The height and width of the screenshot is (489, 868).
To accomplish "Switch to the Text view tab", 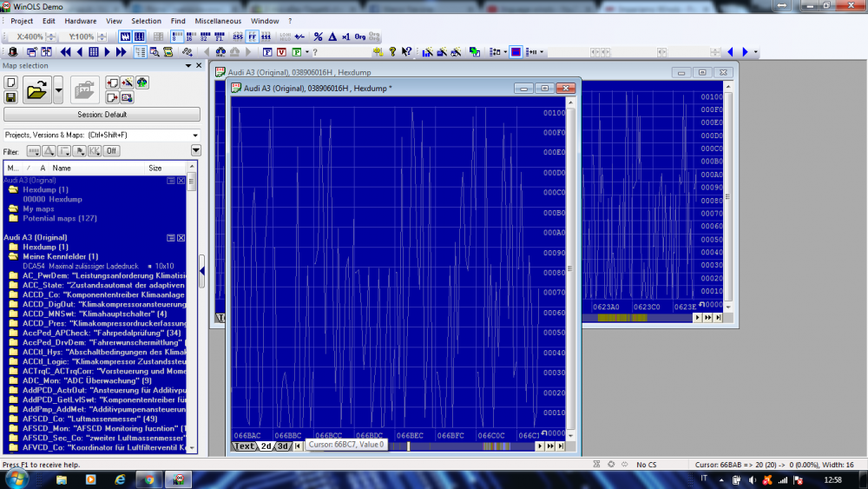I will 246,446.
